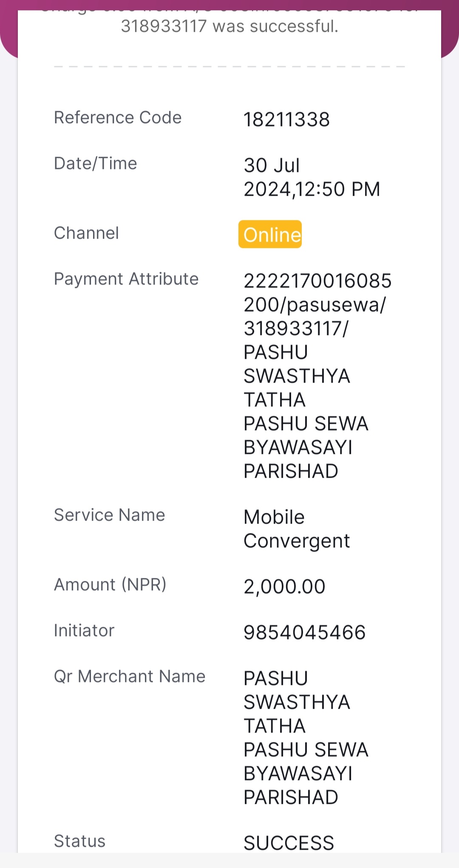The width and height of the screenshot is (459, 868).
Task: Tap the Service Name label
Action: tap(109, 515)
